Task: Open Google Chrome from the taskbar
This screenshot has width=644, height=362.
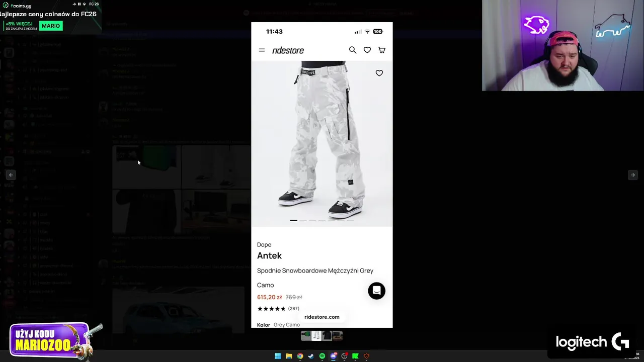Action: point(300,356)
